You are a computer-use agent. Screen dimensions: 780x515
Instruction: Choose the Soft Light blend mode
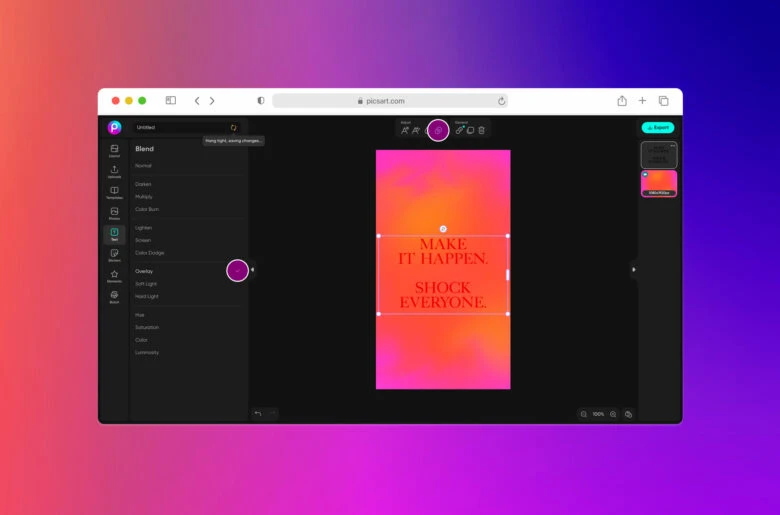[146, 284]
